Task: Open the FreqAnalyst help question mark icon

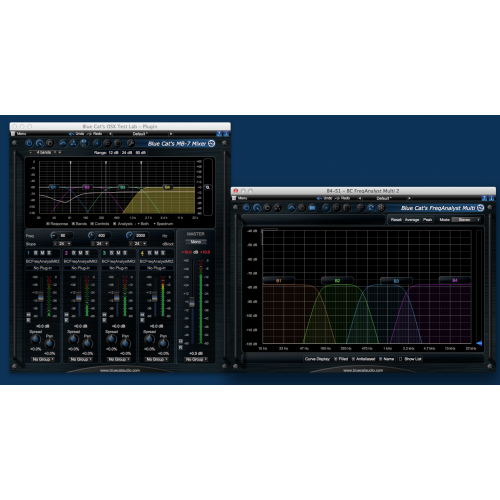Action: (484, 198)
